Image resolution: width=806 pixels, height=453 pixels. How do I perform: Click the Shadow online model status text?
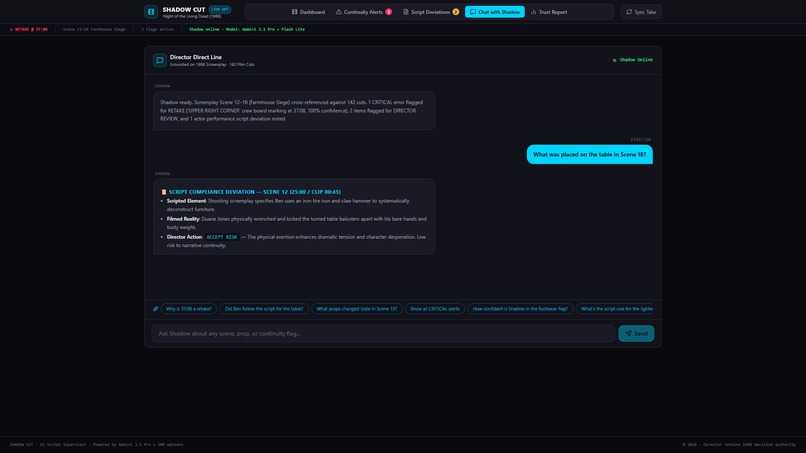pyautogui.click(x=247, y=29)
